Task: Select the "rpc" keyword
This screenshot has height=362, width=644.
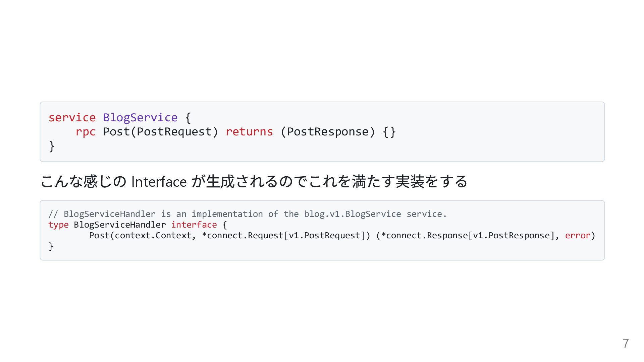Action: point(86,132)
